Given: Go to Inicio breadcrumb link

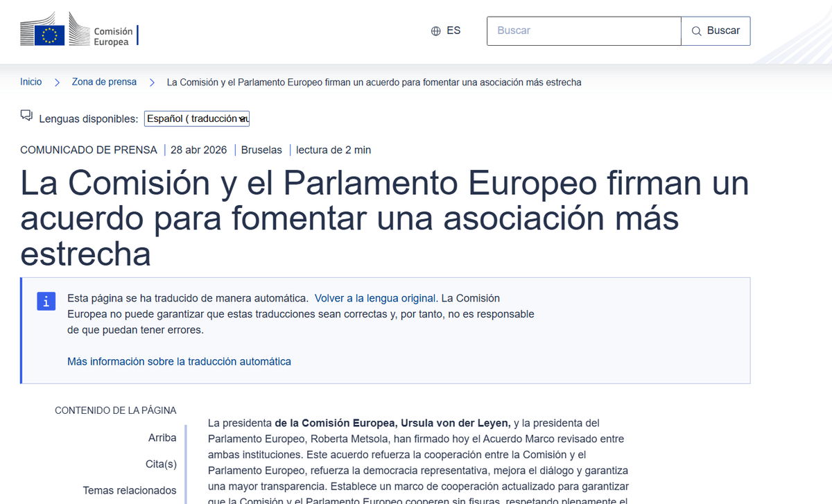Looking at the screenshot, I should (31, 82).
